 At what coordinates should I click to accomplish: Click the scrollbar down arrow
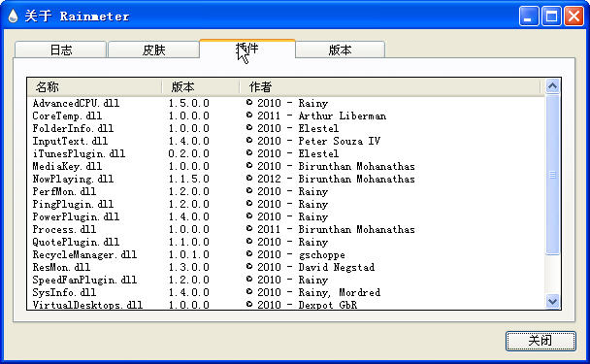pos(552,301)
